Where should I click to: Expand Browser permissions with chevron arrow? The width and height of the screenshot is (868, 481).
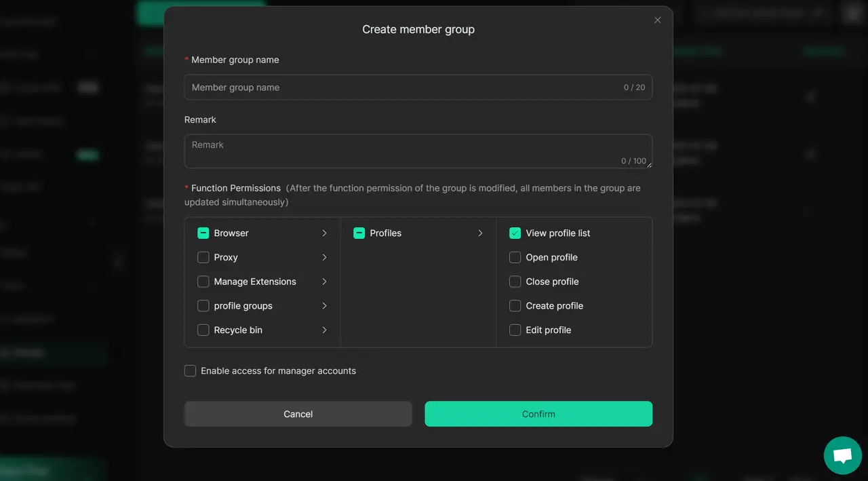tap(324, 233)
